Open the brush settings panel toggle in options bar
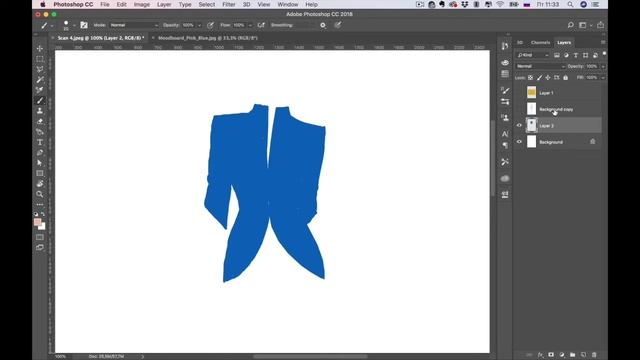Screen dimensions: 640x360 tap(84, 25)
